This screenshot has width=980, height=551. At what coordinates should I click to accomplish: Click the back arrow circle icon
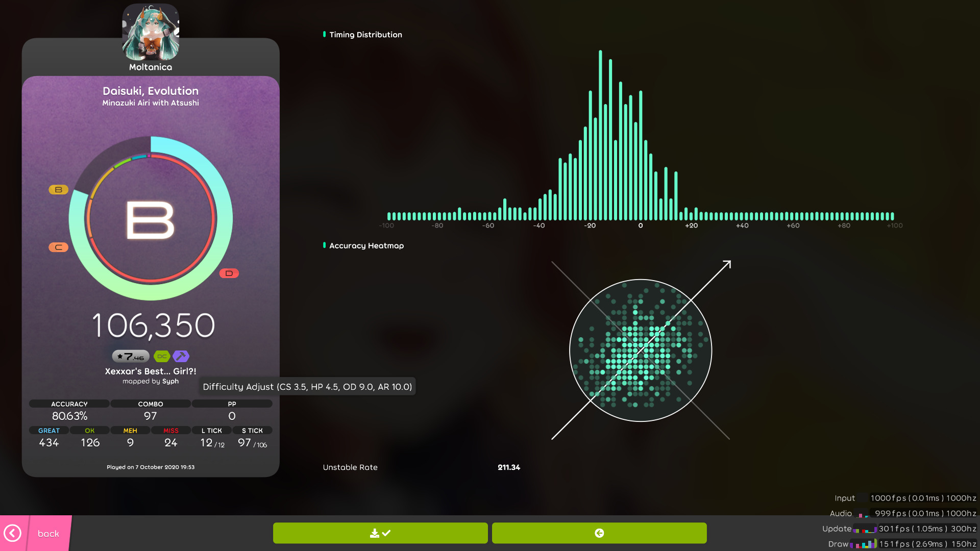tap(13, 533)
